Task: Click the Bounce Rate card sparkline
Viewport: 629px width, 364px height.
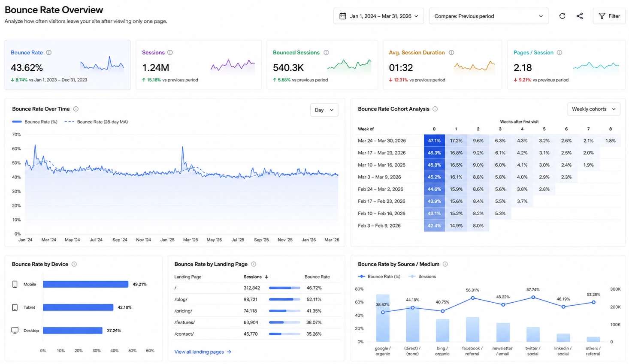Action: pos(102,65)
